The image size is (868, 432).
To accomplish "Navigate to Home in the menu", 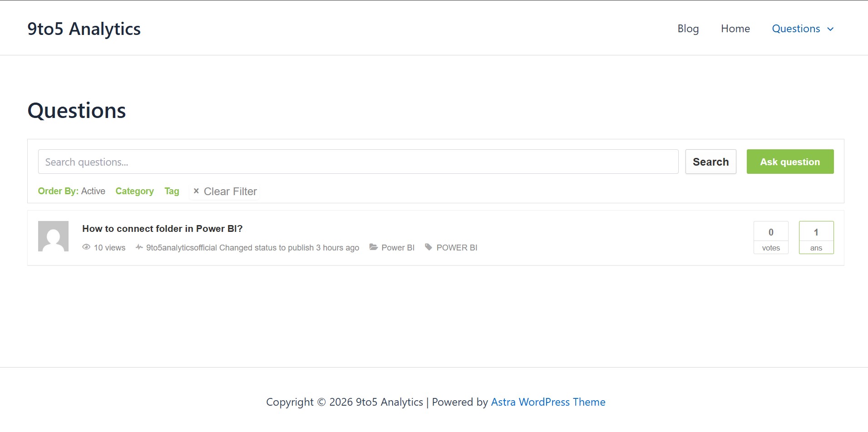I will click(x=735, y=29).
